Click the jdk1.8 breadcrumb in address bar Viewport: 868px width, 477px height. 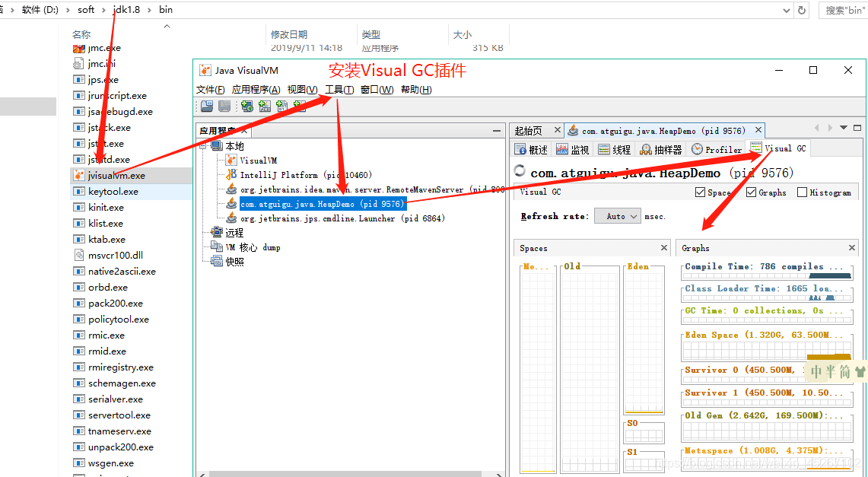[126, 10]
